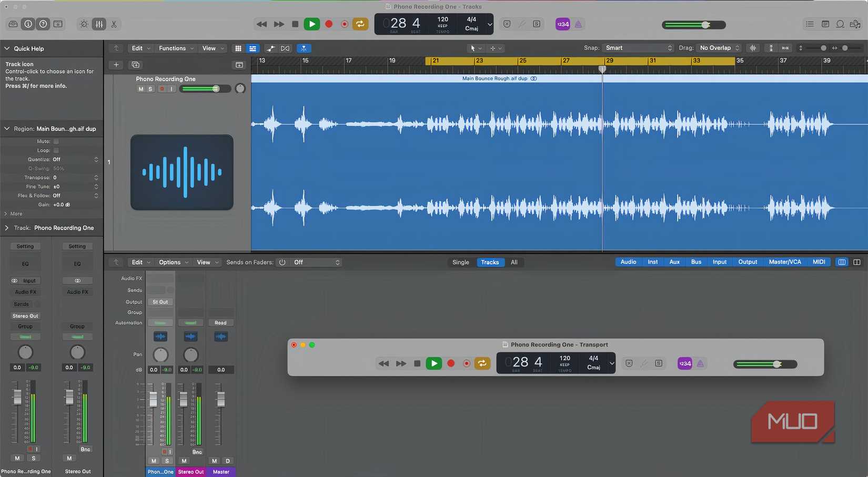
Task: Open the Functions menu in the Tracks area
Action: (172, 48)
